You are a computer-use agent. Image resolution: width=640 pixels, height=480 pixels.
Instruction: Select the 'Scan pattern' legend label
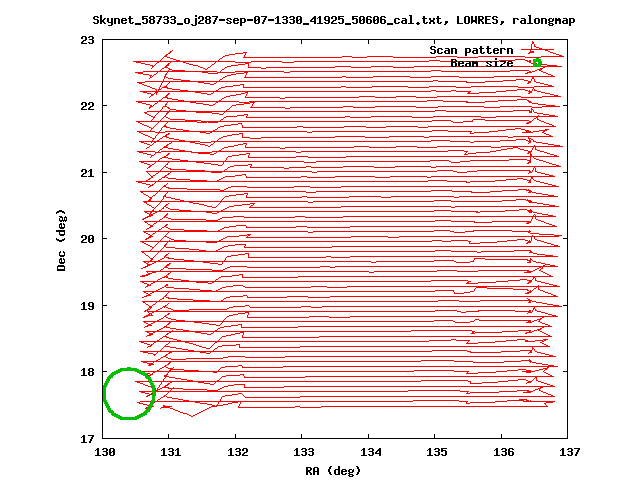click(471, 50)
